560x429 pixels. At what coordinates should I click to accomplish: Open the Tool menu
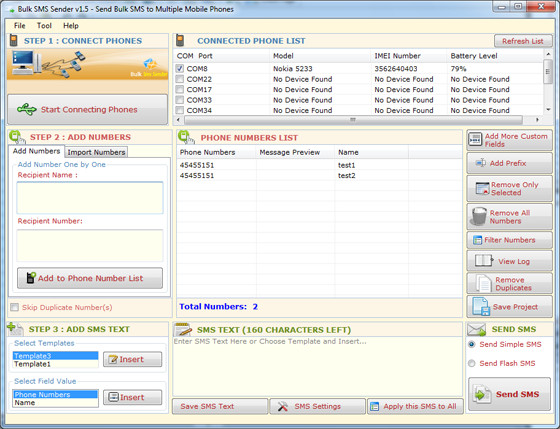click(44, 26)
